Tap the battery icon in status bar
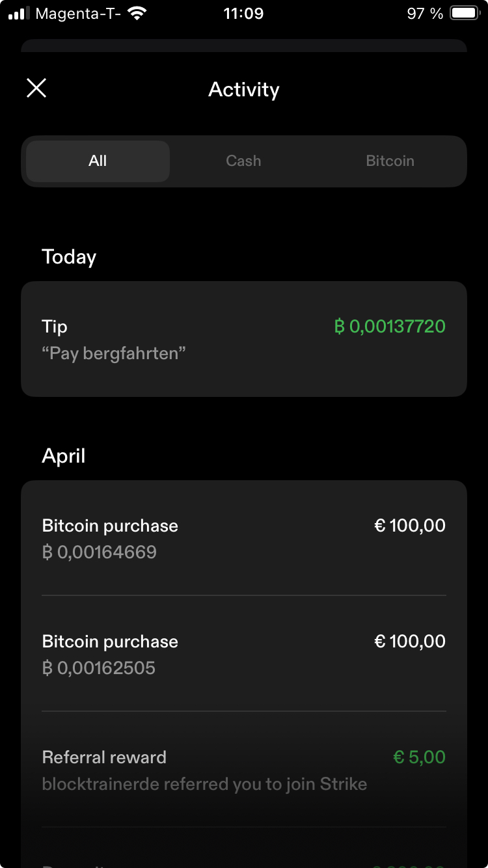Viewport: 488px width, 868px height. (465, 14)
